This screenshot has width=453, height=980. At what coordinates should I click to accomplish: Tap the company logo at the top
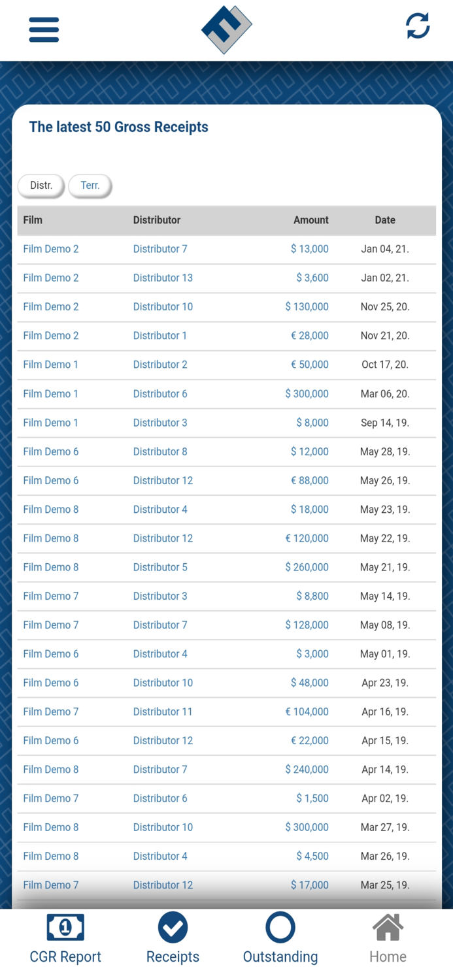226,29
